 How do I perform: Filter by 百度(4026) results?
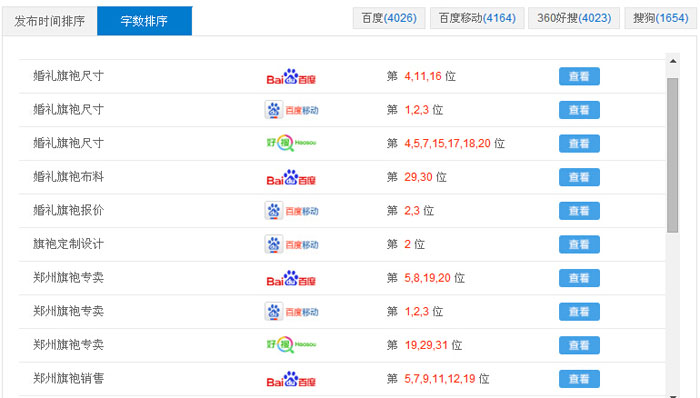(389, 18)
